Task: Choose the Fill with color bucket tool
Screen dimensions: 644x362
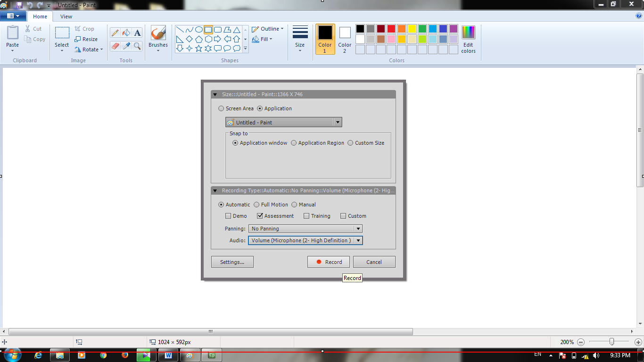Action: click(x=126, y=33)
